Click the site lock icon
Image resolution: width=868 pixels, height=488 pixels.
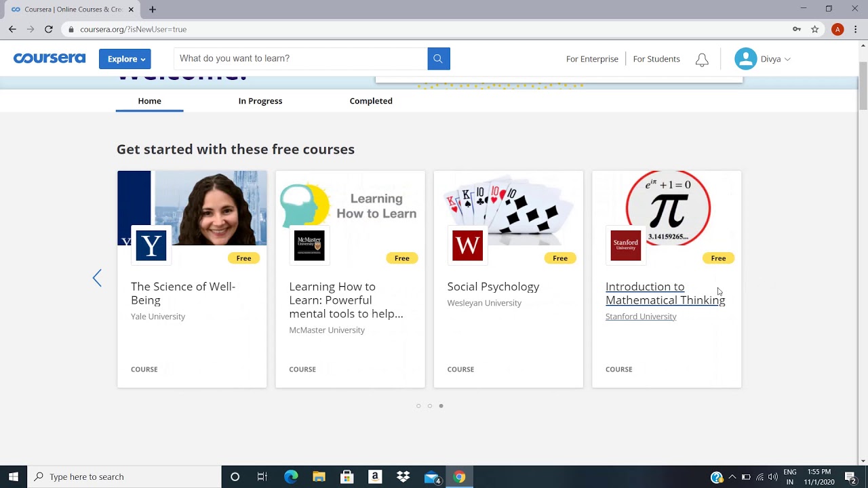pyautogui.click(x=71, y=29)
